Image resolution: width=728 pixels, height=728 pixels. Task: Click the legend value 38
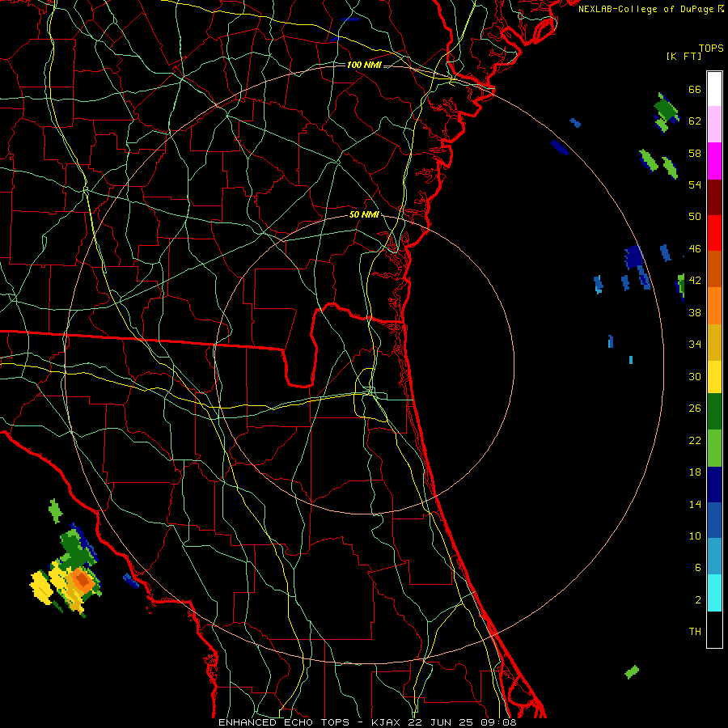click(x=695, y=313)
